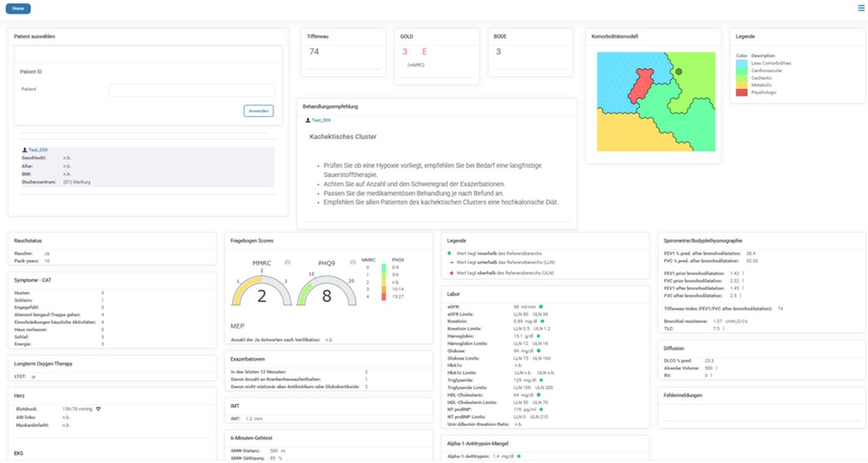Screen dimensions: 868x463
Task: Click the red minus icon in the Legende panel
Action: (x=451, y=263)
